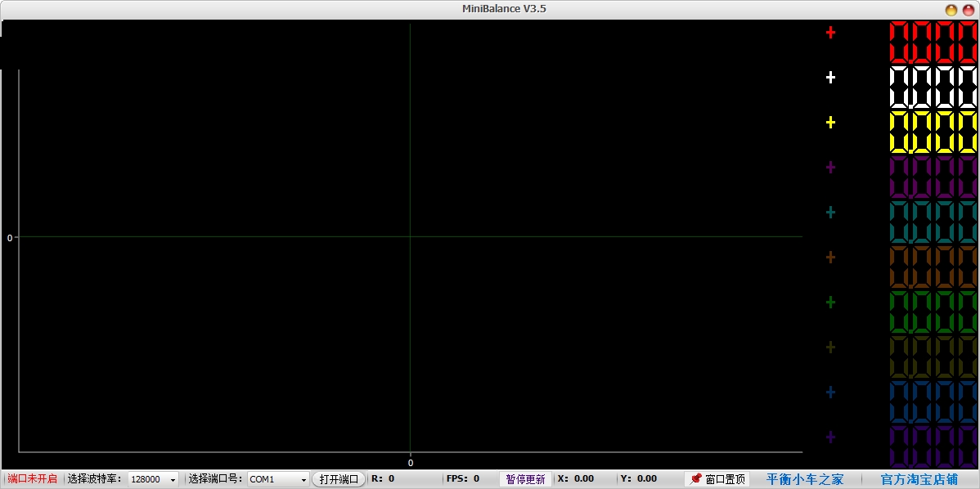Click the yellow plus channel marker

coord(830,123)
